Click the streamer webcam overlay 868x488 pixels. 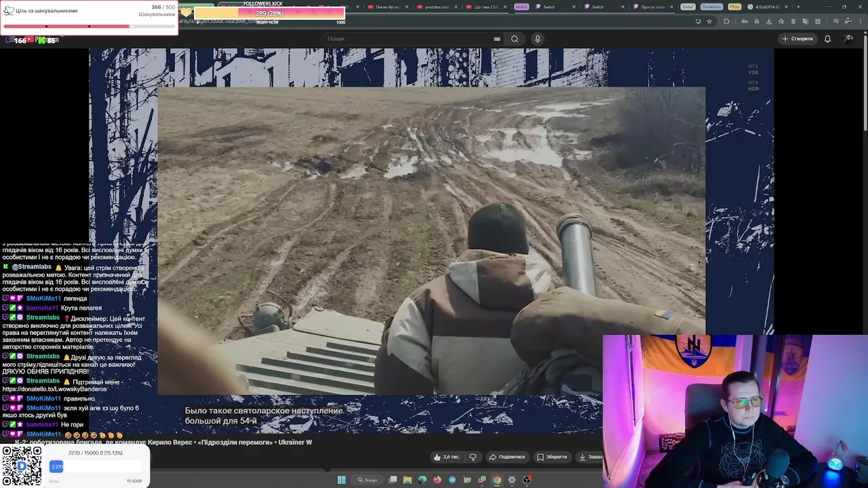coord(735,411)
